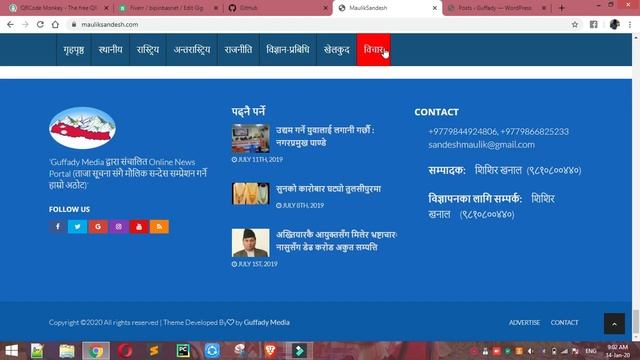Click the email sandeshmaulik@gmail.com
The width and height of the screenshot is (640, 360).
pos(481,144)
